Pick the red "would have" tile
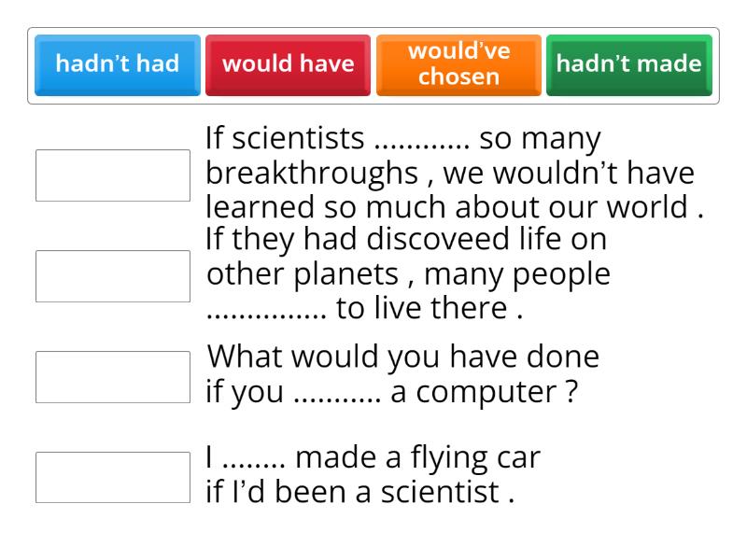The image size is (747, 560). point(288,64)
